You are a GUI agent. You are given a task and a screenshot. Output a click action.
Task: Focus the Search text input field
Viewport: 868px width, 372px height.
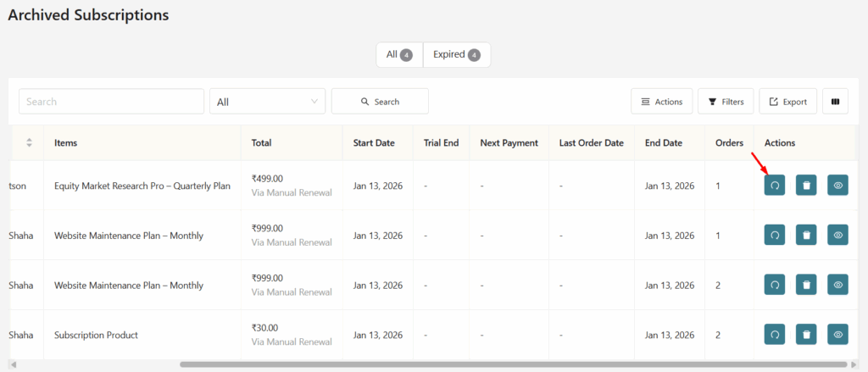[111, 102]
